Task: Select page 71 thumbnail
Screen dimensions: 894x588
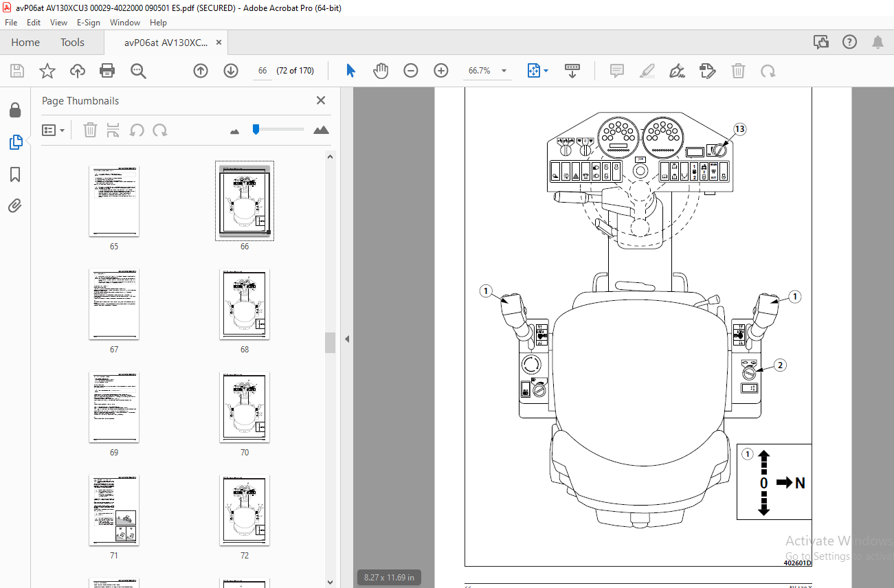Action: (x=114, y=510)
